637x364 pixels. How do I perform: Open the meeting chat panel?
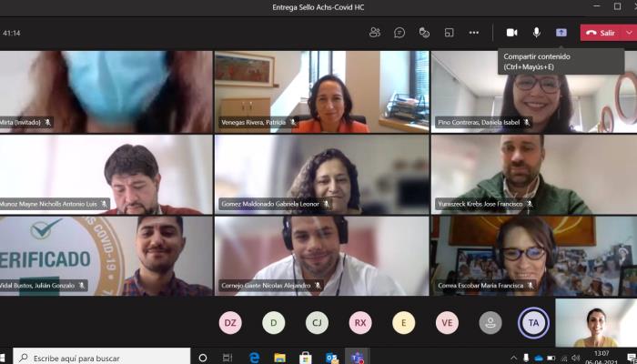(x=399, y=33)
